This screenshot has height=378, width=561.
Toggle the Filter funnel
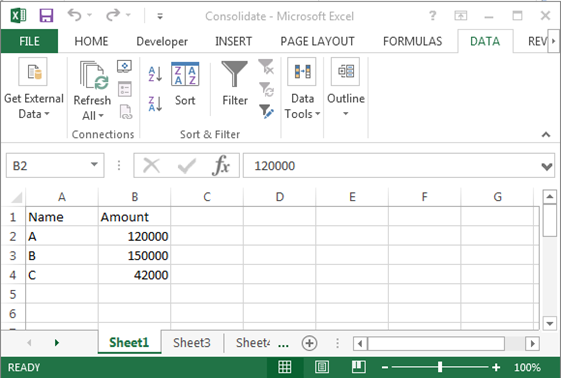tap(235, 84)
